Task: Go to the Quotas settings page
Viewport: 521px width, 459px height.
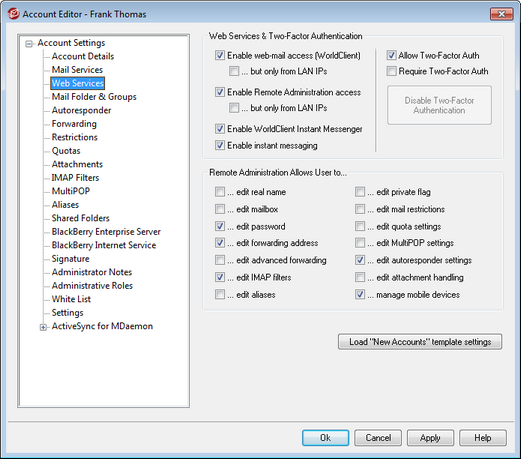Action: pos(66,151)
